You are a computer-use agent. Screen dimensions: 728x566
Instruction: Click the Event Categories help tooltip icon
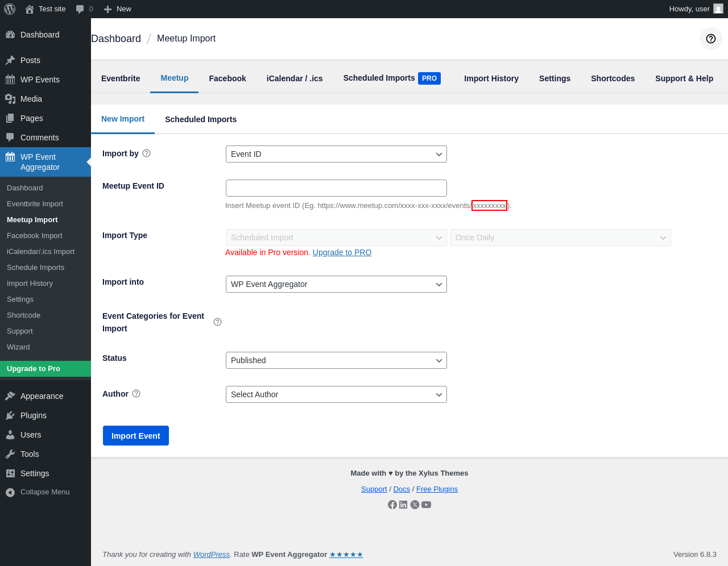[x=217, y=322]
